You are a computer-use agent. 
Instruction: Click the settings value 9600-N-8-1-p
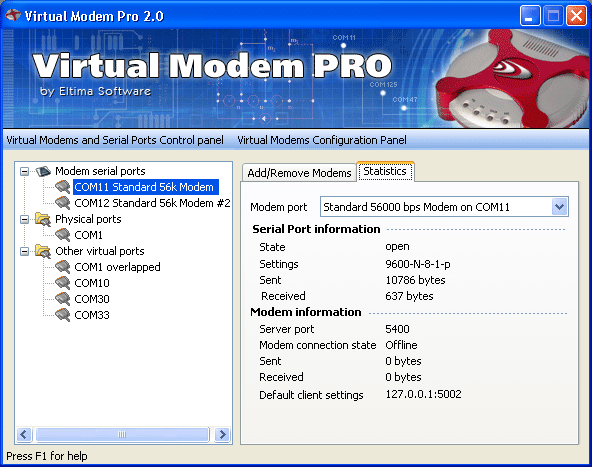418,264
